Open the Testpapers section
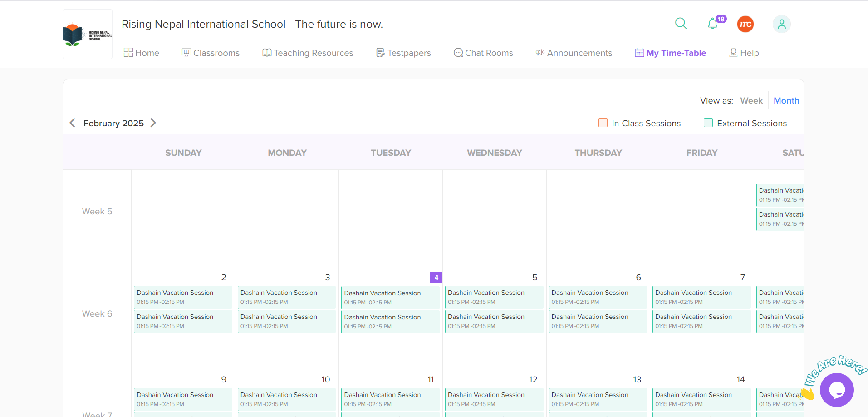This screenshot has height=417, width=868. click(x=403, y=53)
